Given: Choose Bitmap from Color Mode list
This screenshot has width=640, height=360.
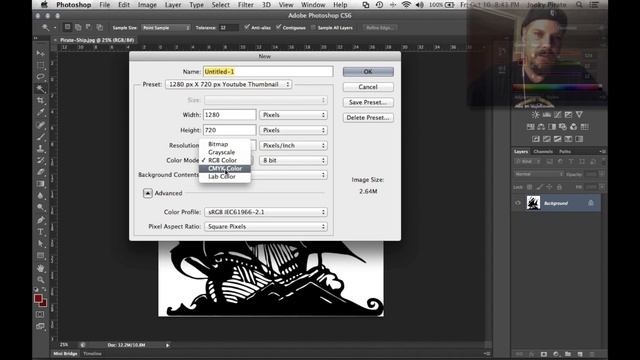Looking at the screenshot, I should (225, 144).
